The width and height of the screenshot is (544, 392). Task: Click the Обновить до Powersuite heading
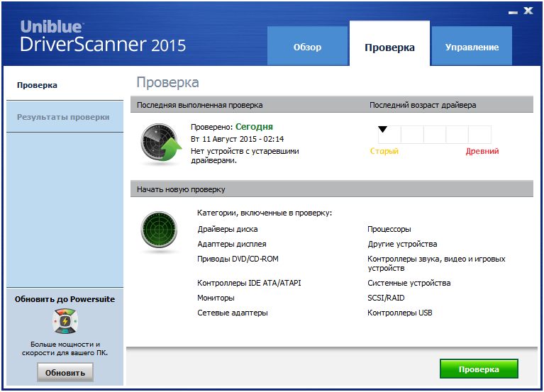pos(65,299)
